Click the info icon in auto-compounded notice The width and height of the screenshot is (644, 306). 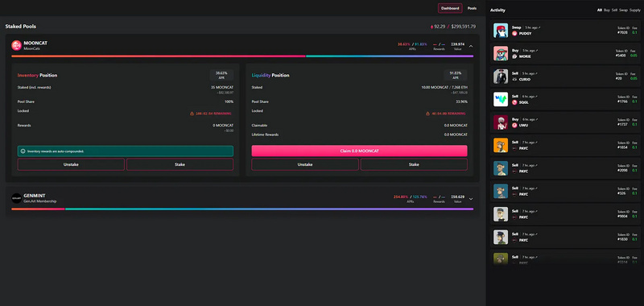pyautogui.click(x=23, y=151)
